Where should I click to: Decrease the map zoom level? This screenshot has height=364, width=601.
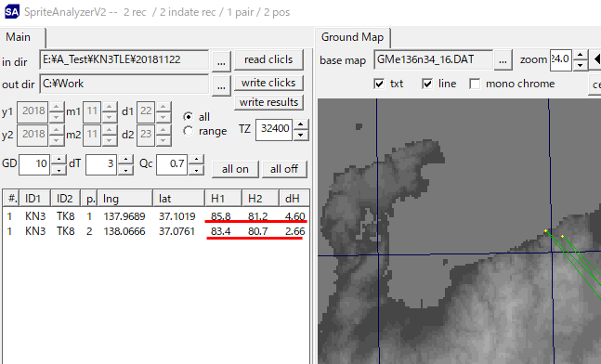[x=581, y=65]
